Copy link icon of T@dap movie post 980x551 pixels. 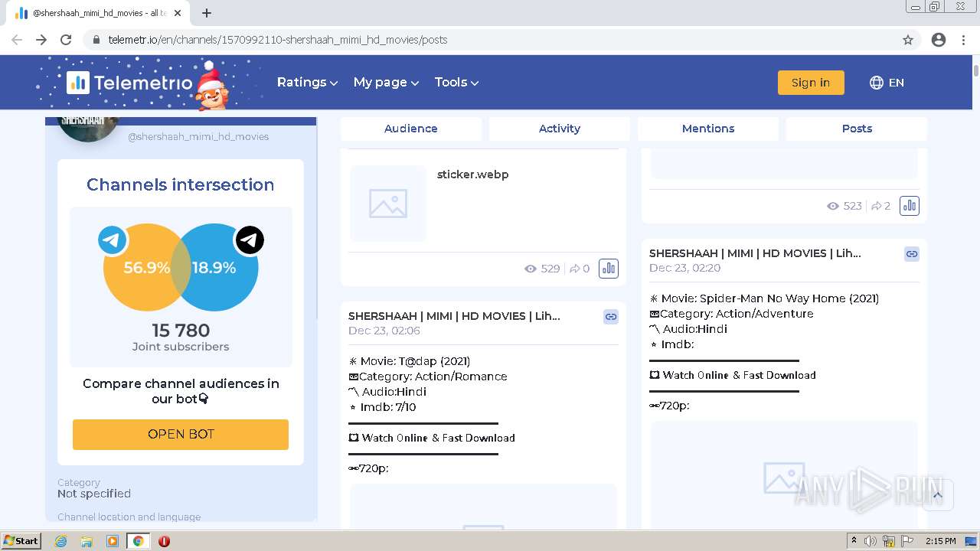(x=611, y=317)
